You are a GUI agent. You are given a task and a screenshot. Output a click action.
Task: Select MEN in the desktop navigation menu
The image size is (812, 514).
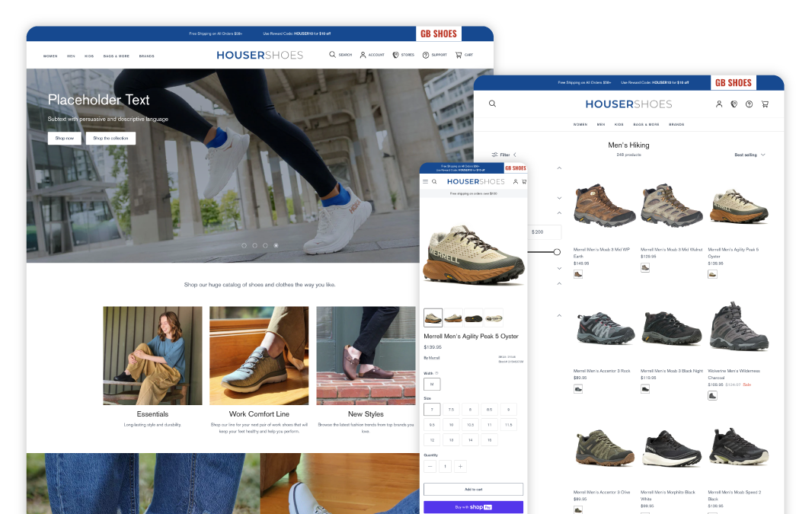coord(69,55)
